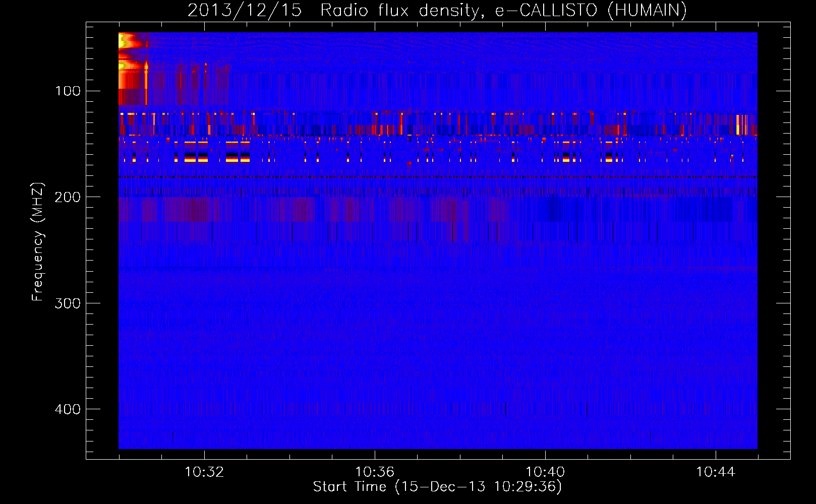Click the 100 frequency tick label
The height and width of the screenshot is (504, 816).
(68, 91)
